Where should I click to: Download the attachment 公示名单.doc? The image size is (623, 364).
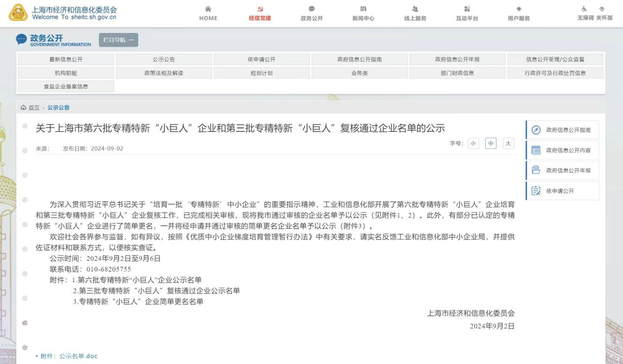click(x=78, y=356)
